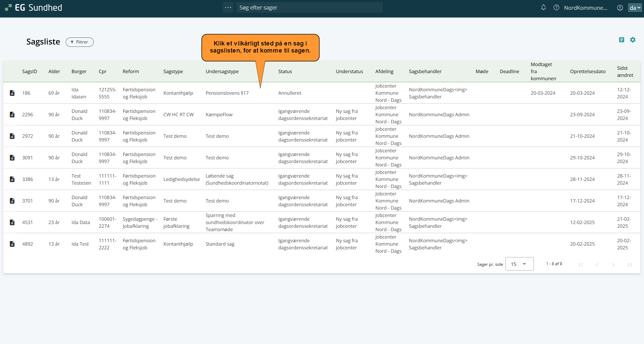Go to the last page of results
Viewport: 644px width, 344px height.
[x=629, y=264]
